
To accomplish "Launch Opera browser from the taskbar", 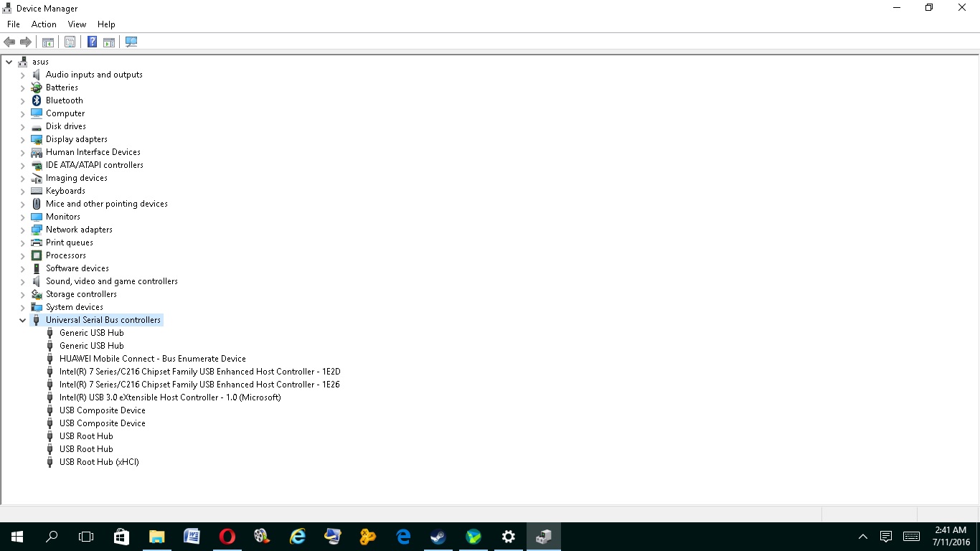I will pyautogui.click(x=227, y=537).
